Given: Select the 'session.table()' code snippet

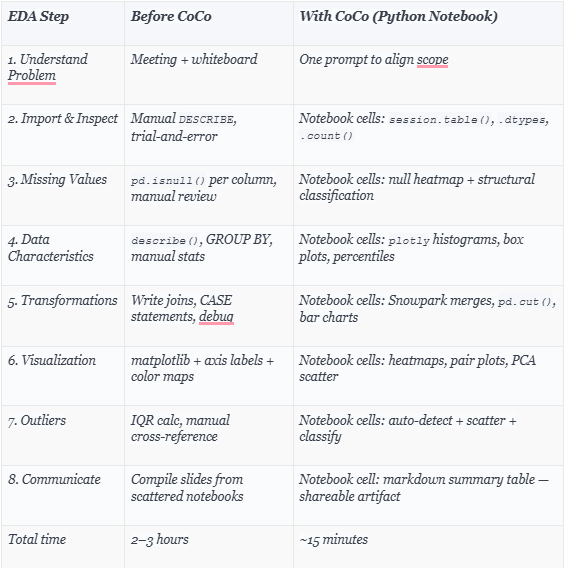Looking at the screenshot, I should pyautogui.click(x=440, y=120).
